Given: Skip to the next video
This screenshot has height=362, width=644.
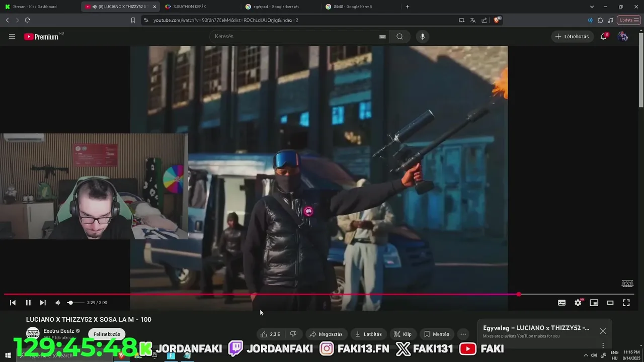Looking at the screenshot, I should pyautogui.click(x=43, y=303).
